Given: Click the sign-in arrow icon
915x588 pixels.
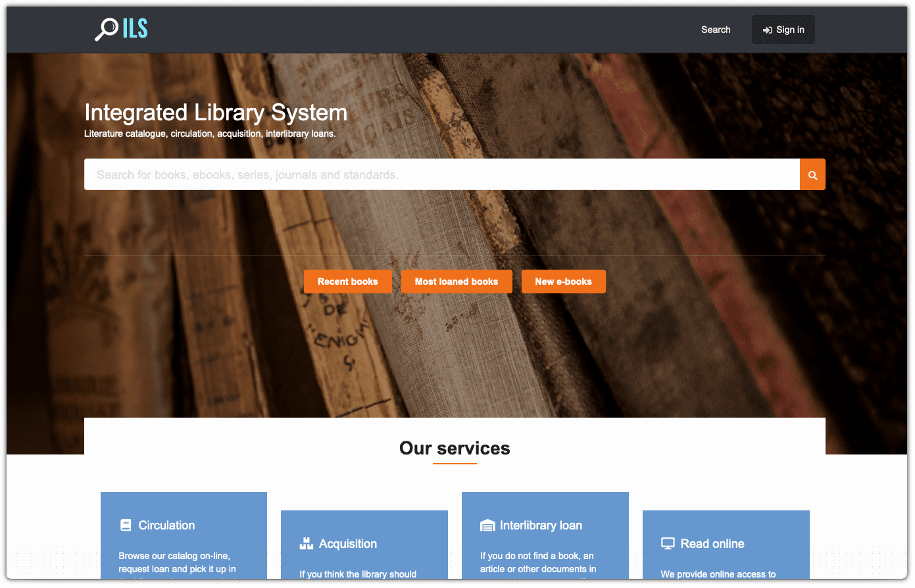Looking at the screenshot, I should click(x=767, y=30).
